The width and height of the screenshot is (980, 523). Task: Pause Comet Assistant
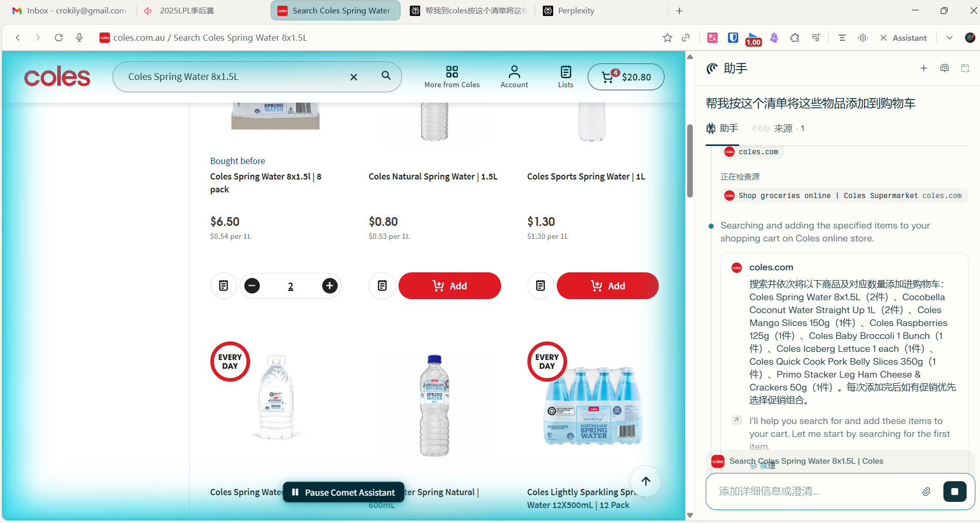point(344,492)
